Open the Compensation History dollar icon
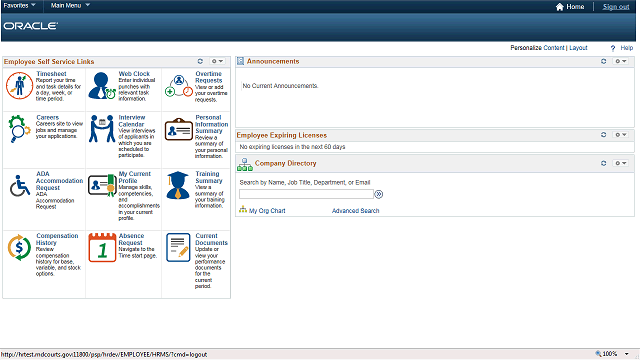The image size is (640, 360). tap(19, 247)
